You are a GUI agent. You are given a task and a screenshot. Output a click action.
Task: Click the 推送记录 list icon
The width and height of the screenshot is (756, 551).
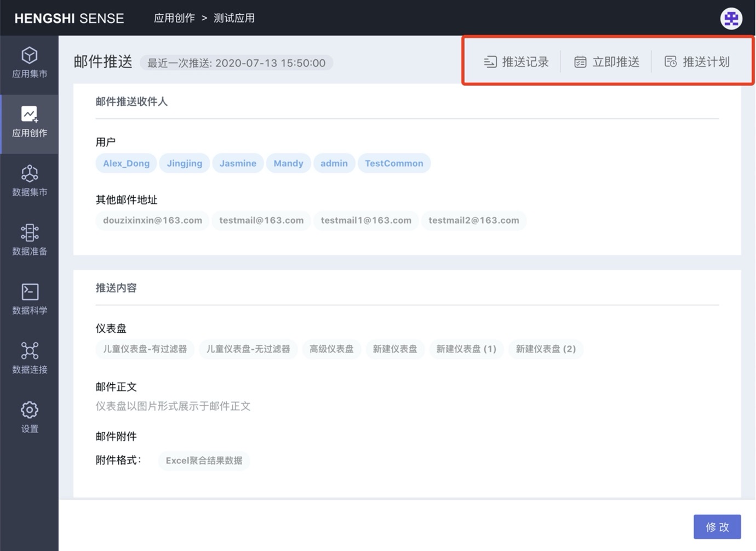(x=490, y=62)
